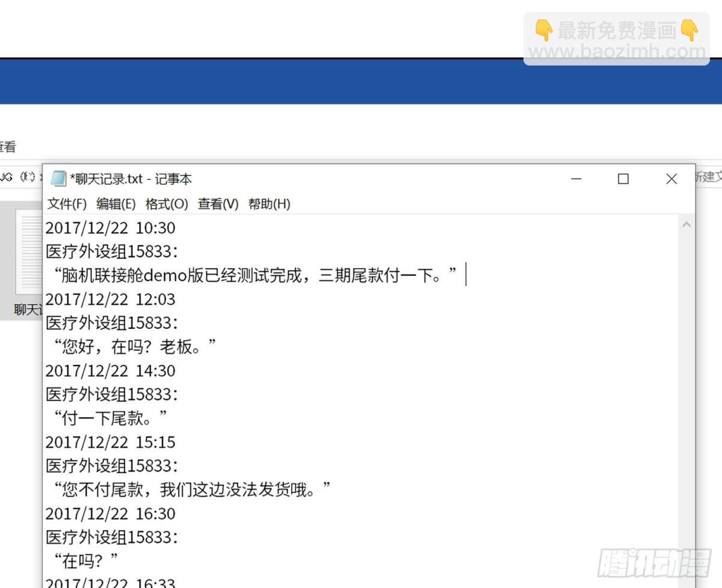722x588 pixels.
Task: Open the 帮助(H) menu
Action: coord(269,204)
